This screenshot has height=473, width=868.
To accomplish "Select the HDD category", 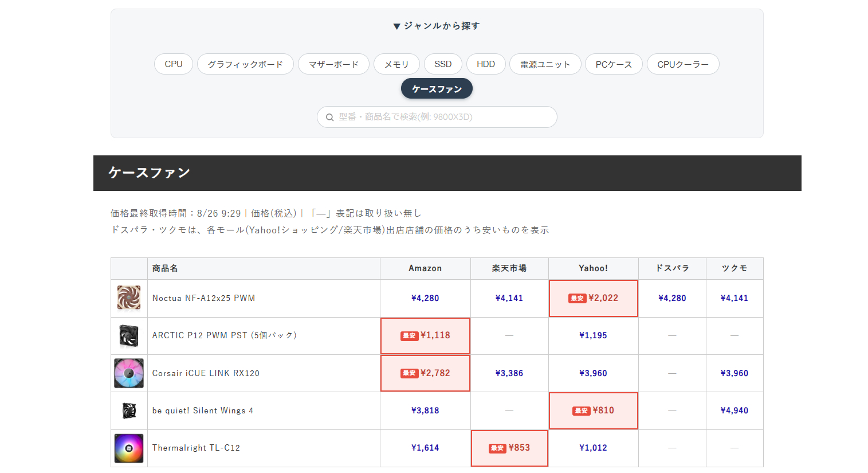I will pos(486,64).
